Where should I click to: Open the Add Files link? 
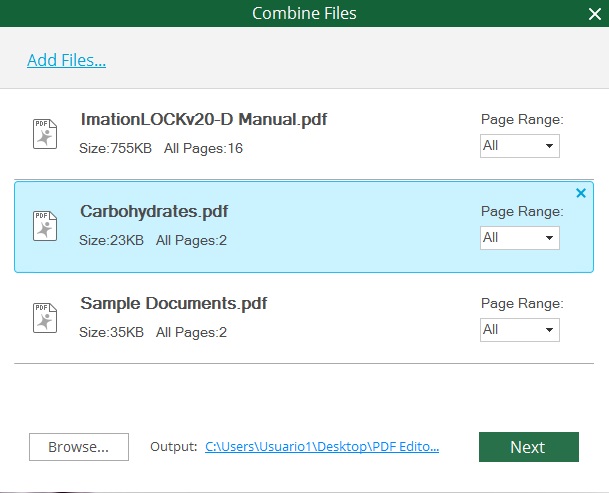(x=66, y=60)
